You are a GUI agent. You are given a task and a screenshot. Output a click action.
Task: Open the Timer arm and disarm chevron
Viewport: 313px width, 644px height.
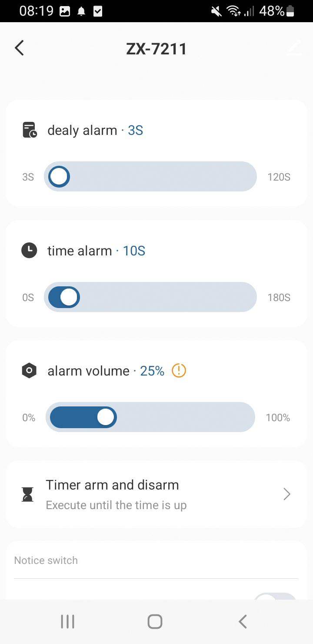pos(287,494)
